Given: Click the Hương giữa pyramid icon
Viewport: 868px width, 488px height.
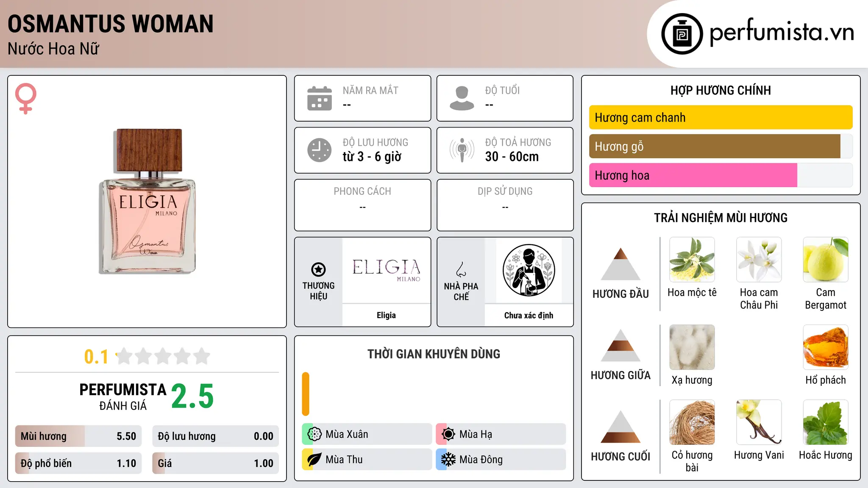Looking at the screenshot, I should tap(620, 345).
